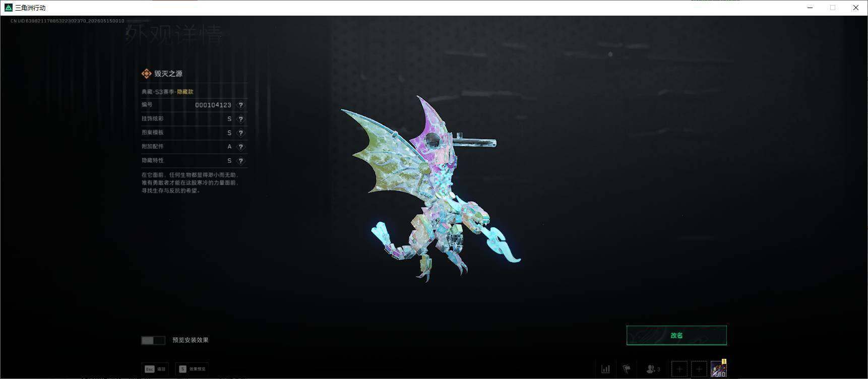This screenshot has width=868, height=379.
Task: Click the Esc 返回 button
Action: [x=155, y=369]
